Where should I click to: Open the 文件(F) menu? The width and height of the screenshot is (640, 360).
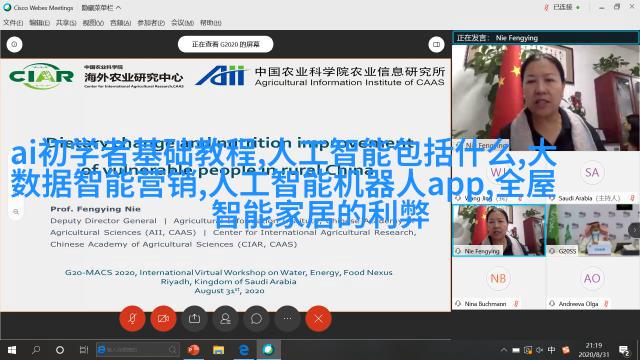pos(13,23)
